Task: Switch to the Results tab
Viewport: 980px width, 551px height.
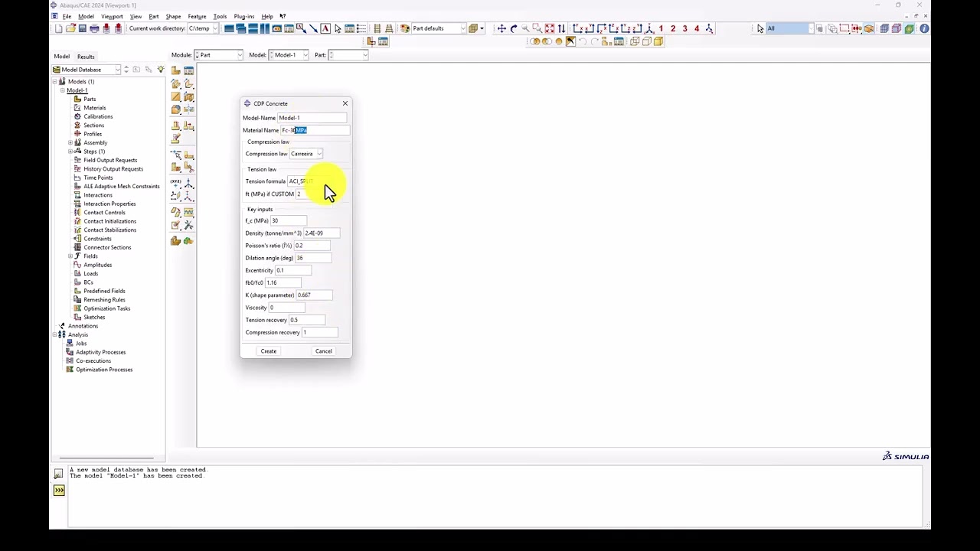Action: tap(86, 57)
